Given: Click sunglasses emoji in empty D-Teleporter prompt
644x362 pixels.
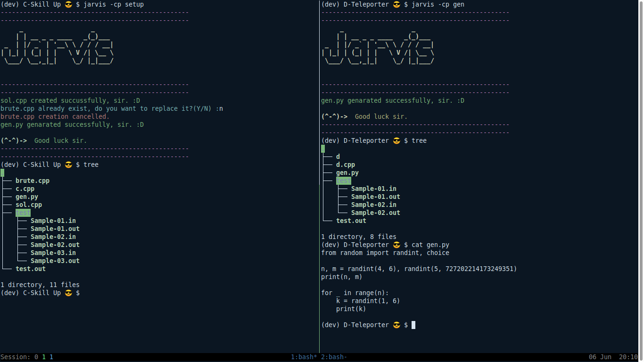Looking at the screenshot, I should [396, 325].
